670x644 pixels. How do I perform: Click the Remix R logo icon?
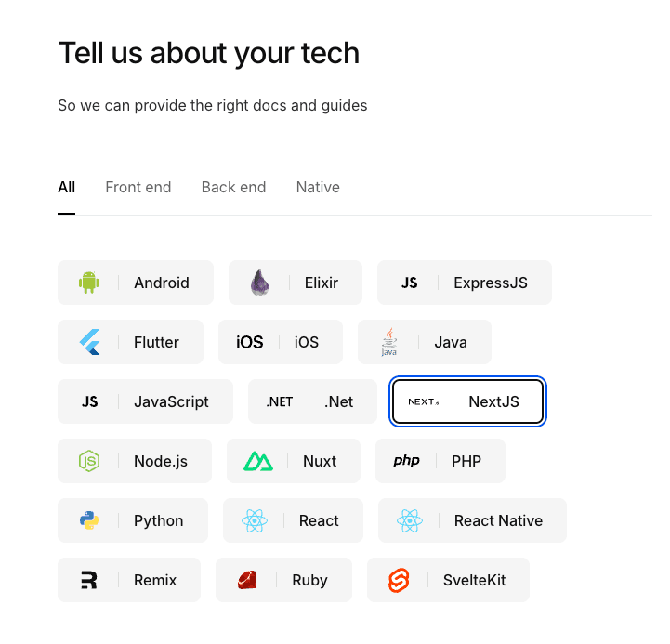point(89,580)
